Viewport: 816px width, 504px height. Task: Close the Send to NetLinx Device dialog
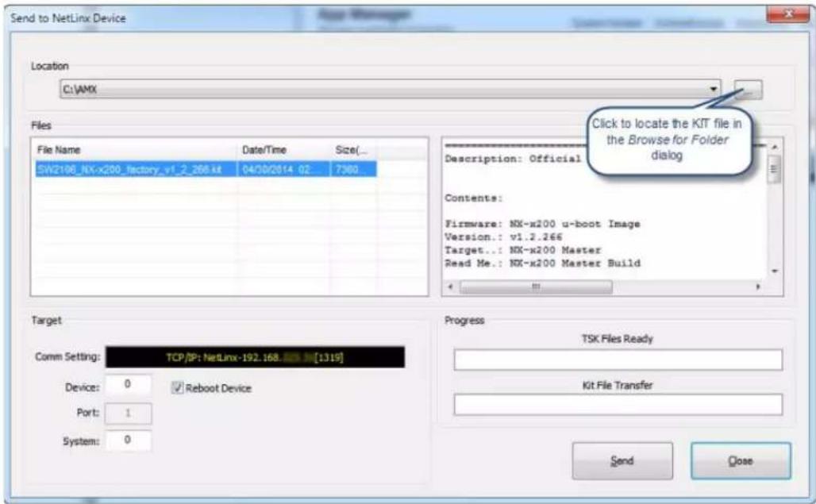(741, 461)
